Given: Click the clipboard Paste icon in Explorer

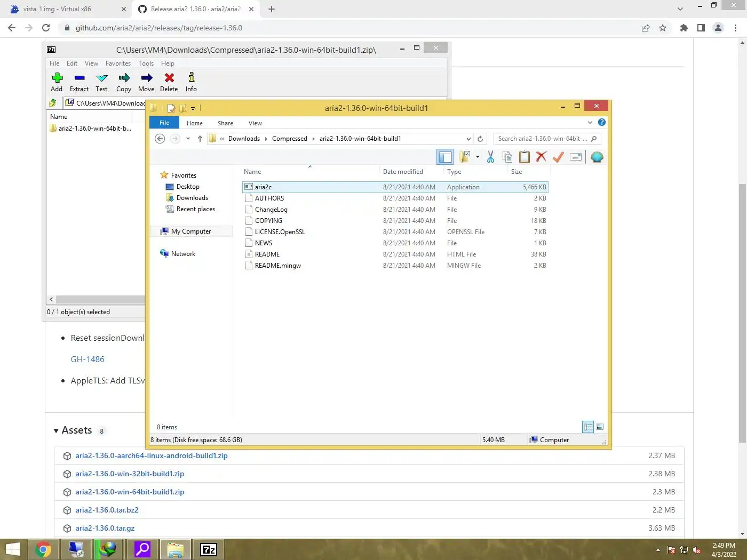Looking at the screenshot, I should pos(525,157).
